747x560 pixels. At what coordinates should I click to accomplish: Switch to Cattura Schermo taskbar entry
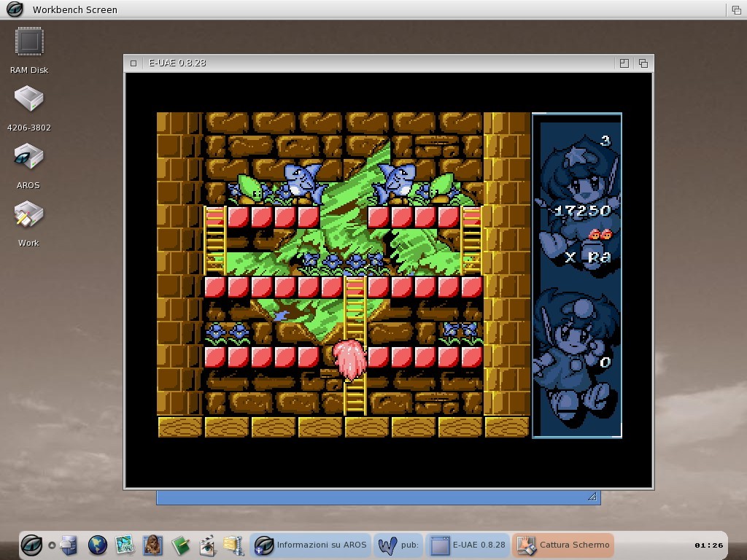[x=562, y=545]
